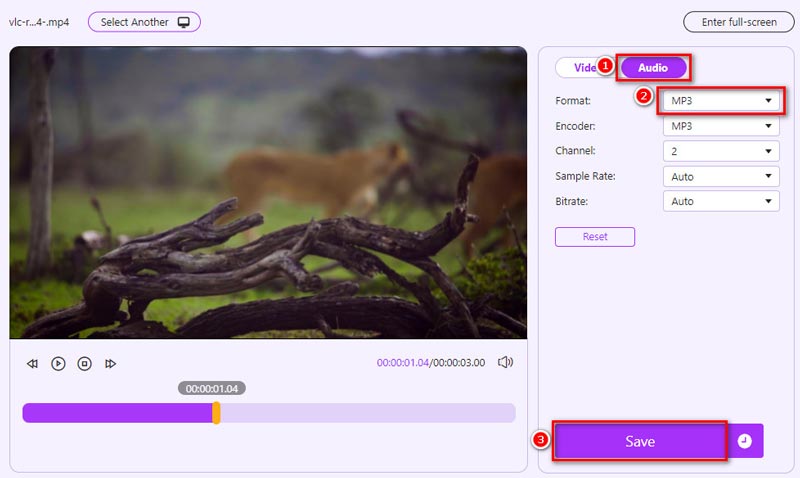Click the total duration 00:00:03.00 text
Image resolution: width=800 pixels, height=478 pixels.
click(459, 363)
